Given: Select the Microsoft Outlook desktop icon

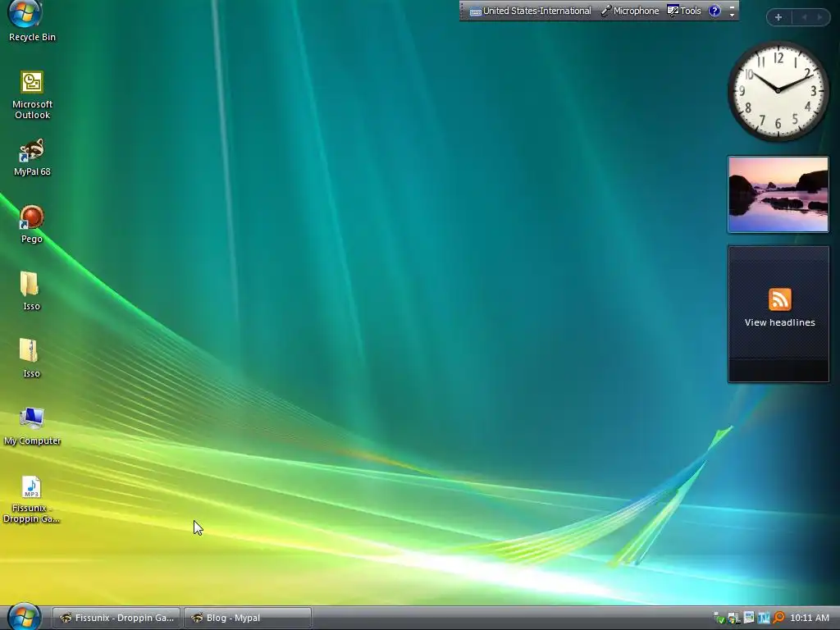Looking at the screenshot, I should (32, 95).
